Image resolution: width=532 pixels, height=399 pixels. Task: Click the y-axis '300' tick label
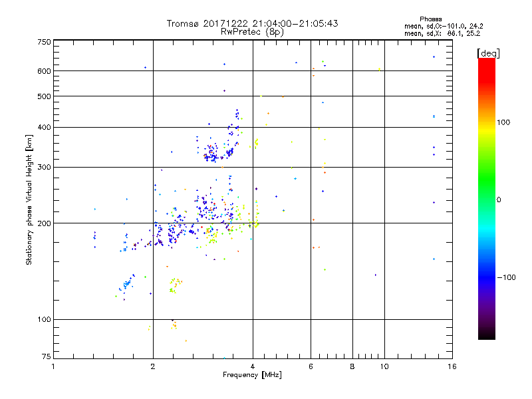click(x=44, y=168)
